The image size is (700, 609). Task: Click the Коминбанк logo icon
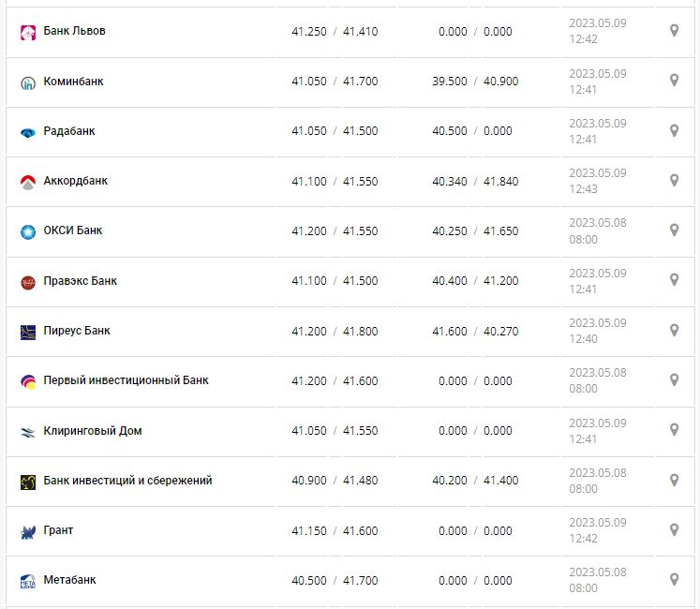click(x=27, y=82)
